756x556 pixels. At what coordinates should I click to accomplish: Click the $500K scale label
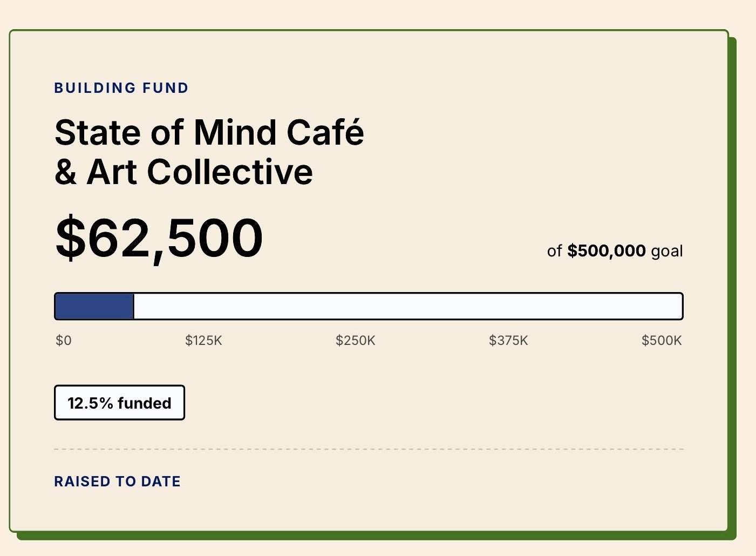662,341
